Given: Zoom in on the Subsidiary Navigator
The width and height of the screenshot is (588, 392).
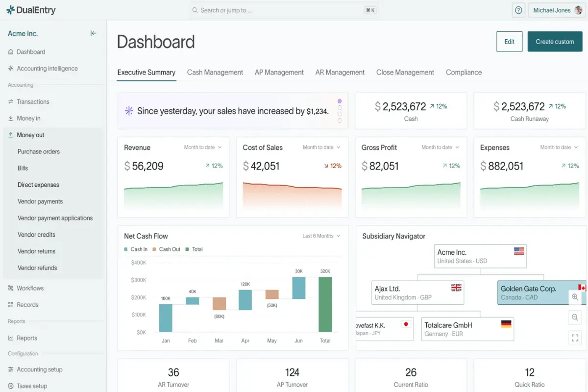Looking at the screenshot, I should 575,297.
